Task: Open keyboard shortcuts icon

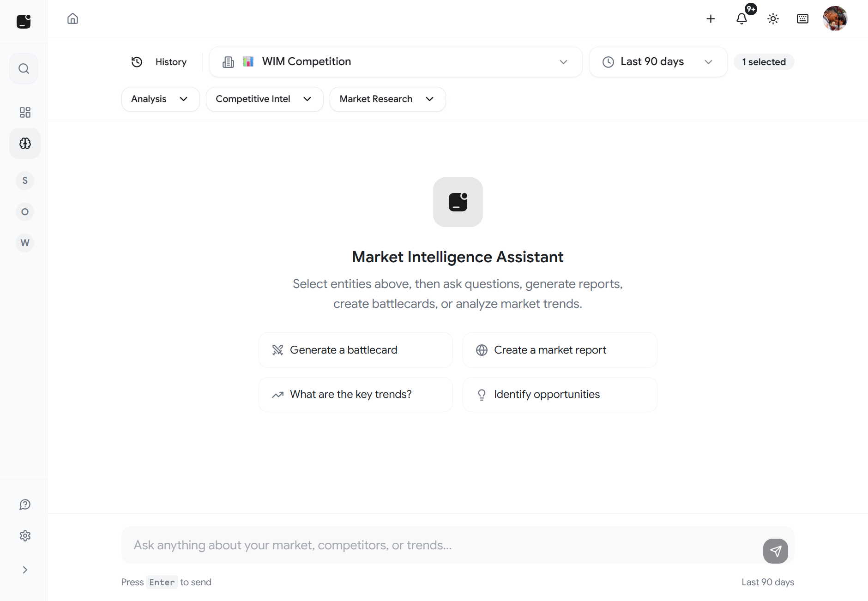Action: pyautogui.click(x=802, y=18)
